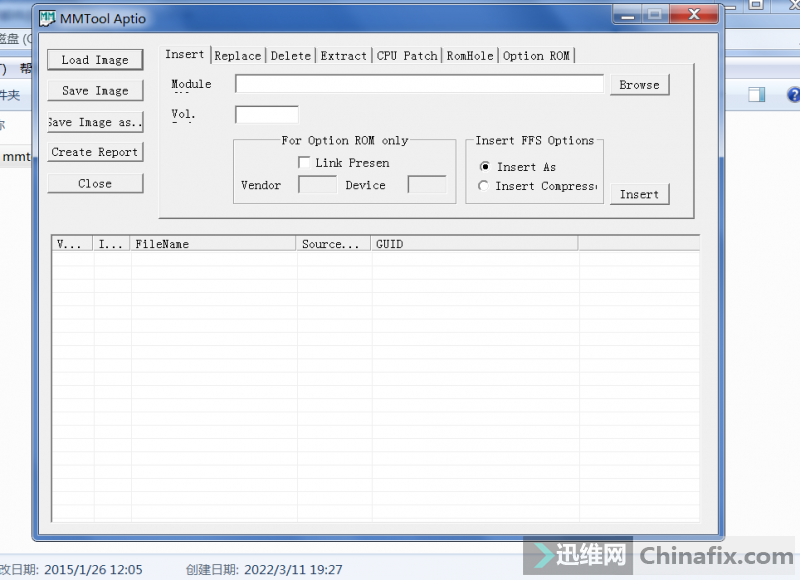Sort by the FileName column header
The height and width of the screenshot is (580, 800).
coord(213,243)
